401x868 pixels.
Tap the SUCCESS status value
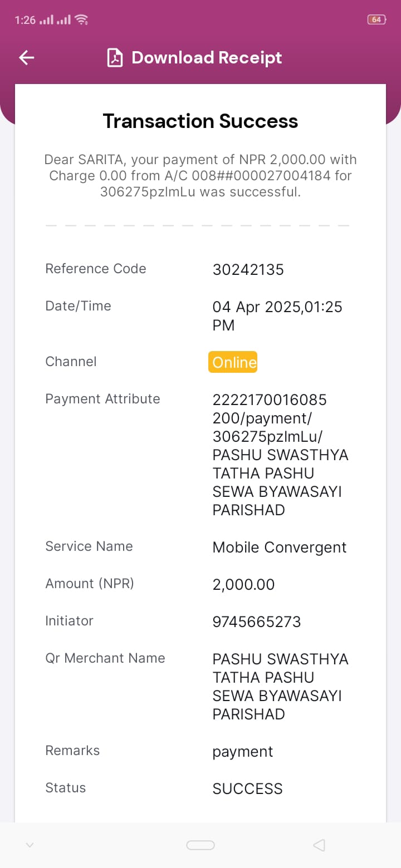(248, 789)
